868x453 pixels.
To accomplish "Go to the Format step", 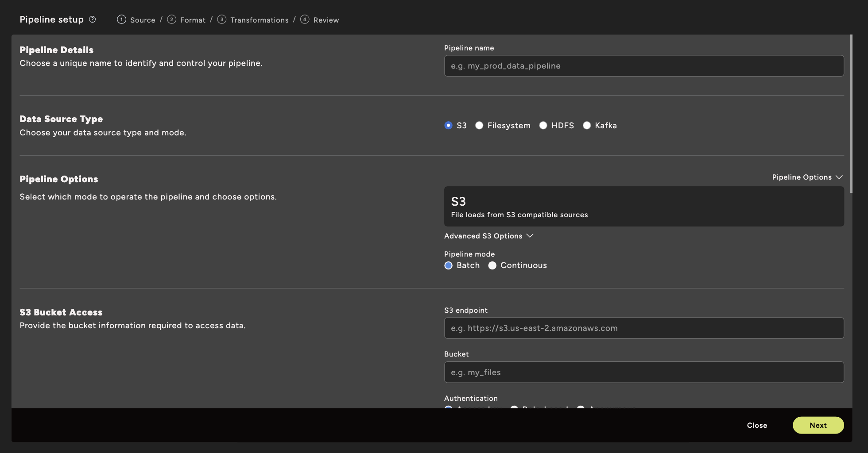I will coord(186,20).
